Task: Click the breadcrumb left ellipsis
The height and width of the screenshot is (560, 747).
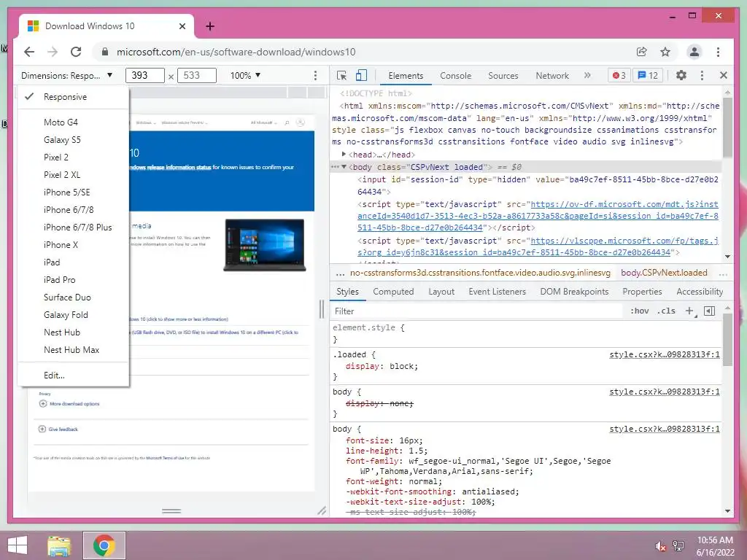Action: coord(340,273)
